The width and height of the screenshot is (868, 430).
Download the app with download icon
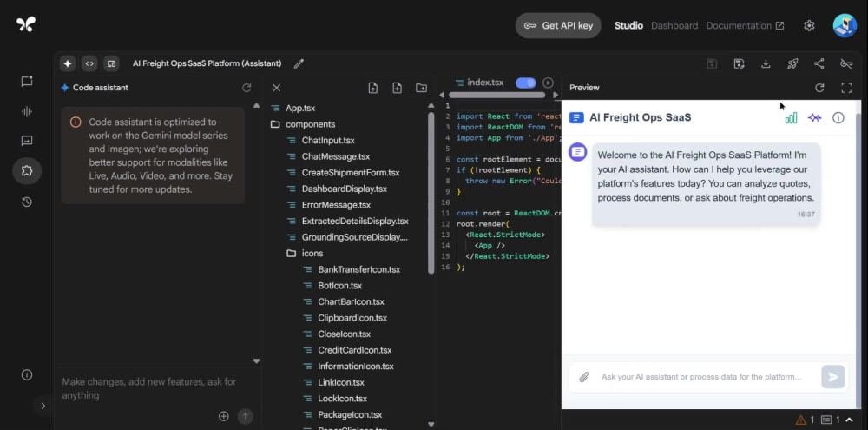(x=766, y=63)
